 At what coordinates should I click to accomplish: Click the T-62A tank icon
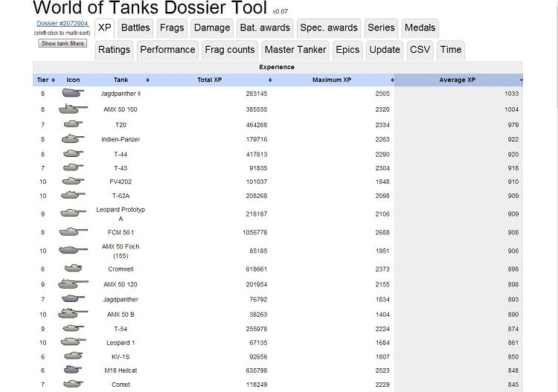[73, 195]
